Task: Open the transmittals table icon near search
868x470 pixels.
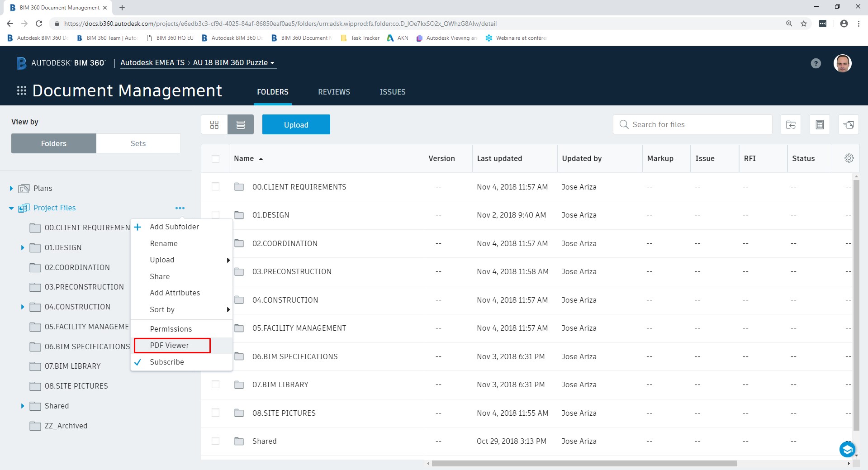Action: (x=820, y=124)
